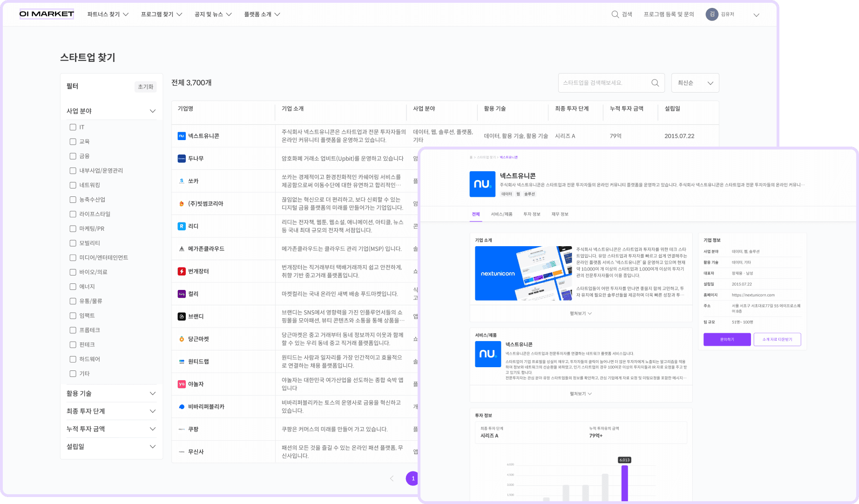Open https://nextunicorn.com homepage link

click(753, 295)
